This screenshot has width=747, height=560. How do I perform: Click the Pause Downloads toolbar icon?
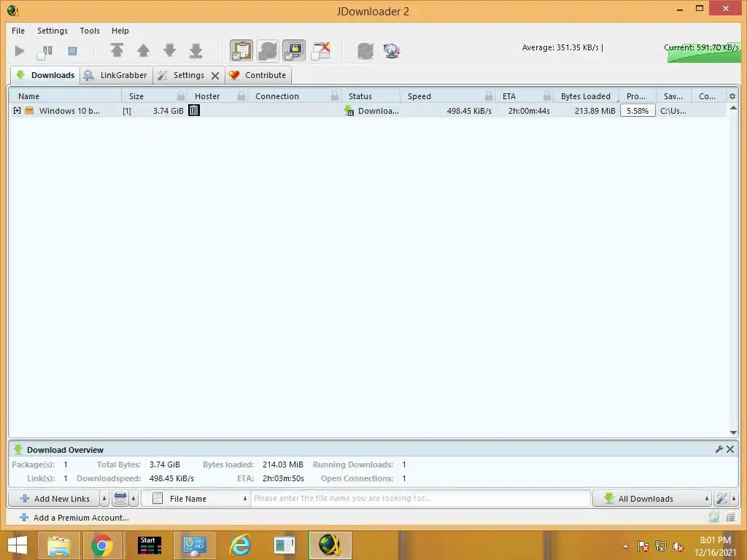[44, 52]
